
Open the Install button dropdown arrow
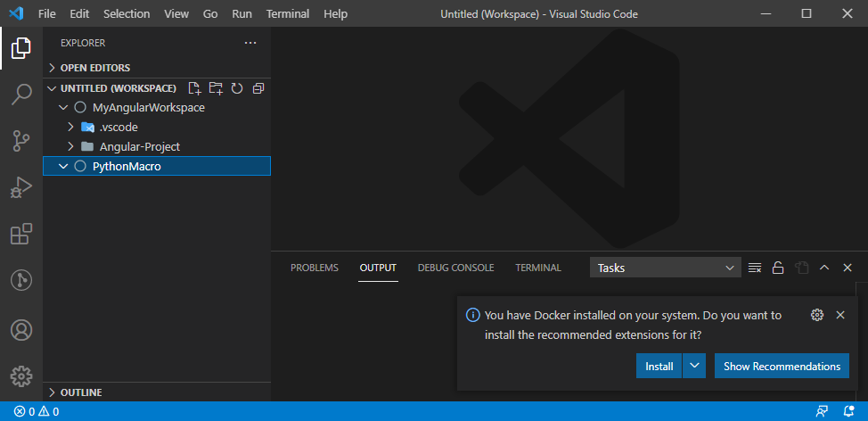694,367
